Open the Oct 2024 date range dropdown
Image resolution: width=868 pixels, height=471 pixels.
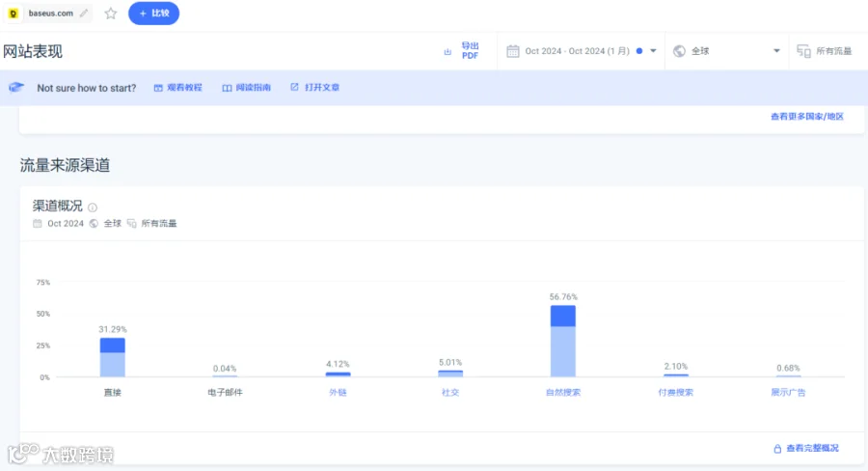[582, 51]
